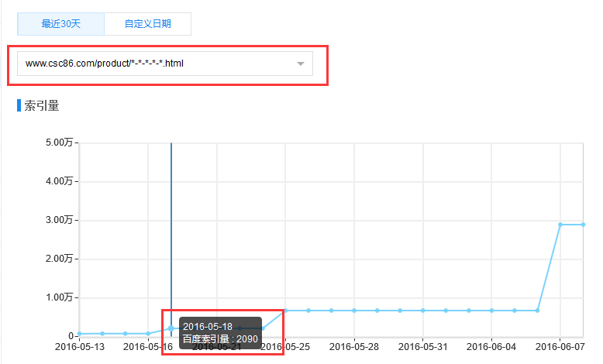The width and height of the screenshot is (603, 364).
Task: Select the data point at 2016-05-25
Action: pyautogui.click(x=285, y=311)
